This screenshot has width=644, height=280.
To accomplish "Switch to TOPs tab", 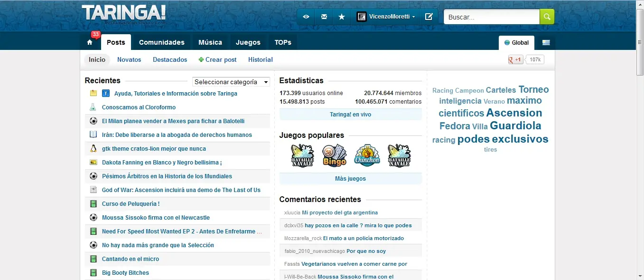I will click(x=283, y=42).
